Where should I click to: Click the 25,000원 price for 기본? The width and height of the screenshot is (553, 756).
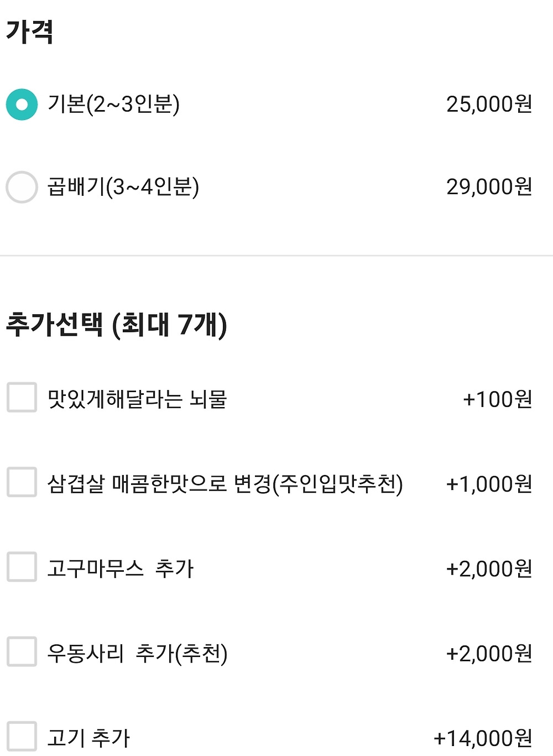489,104
